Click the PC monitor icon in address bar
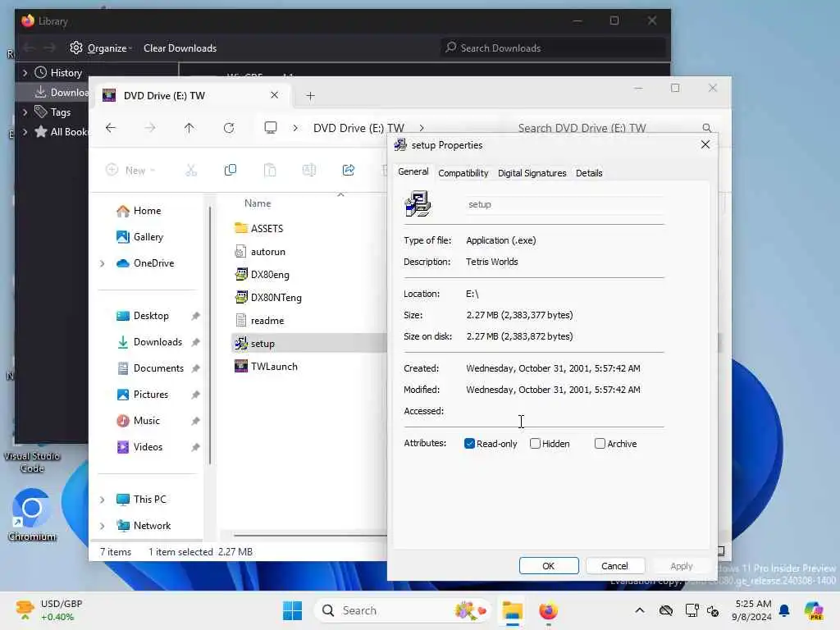Image resolution: width=840 pixels, height=630 pixels. [x=271, y=127]
